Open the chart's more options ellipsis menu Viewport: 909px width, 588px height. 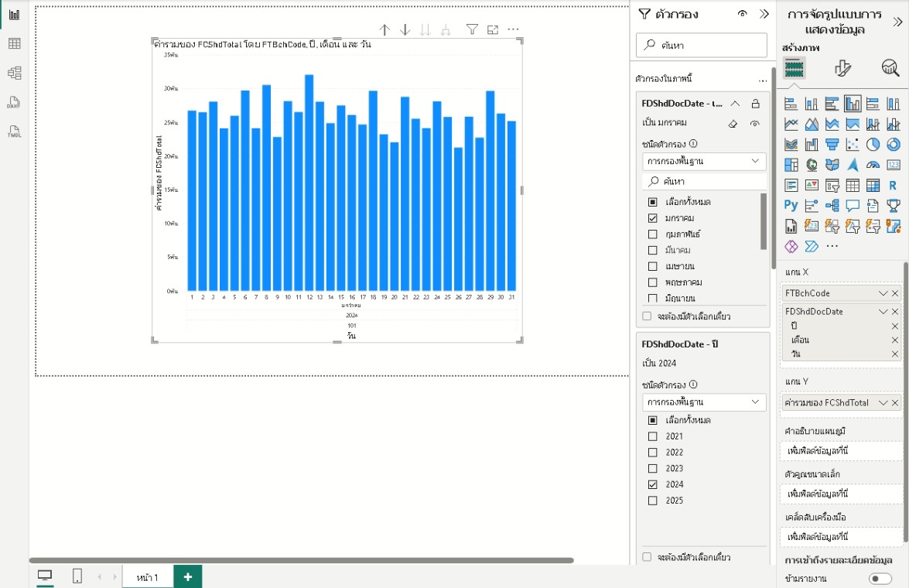(513, 30)
